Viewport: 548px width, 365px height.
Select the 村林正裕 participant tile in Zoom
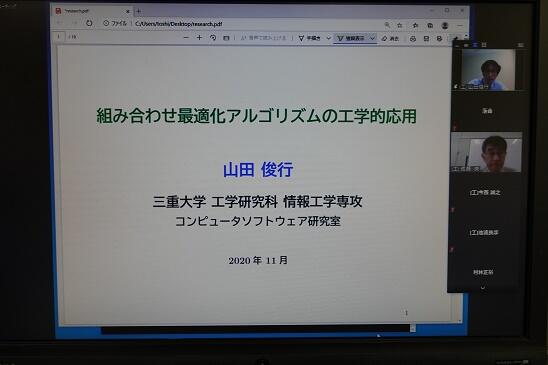pos(484,272)
